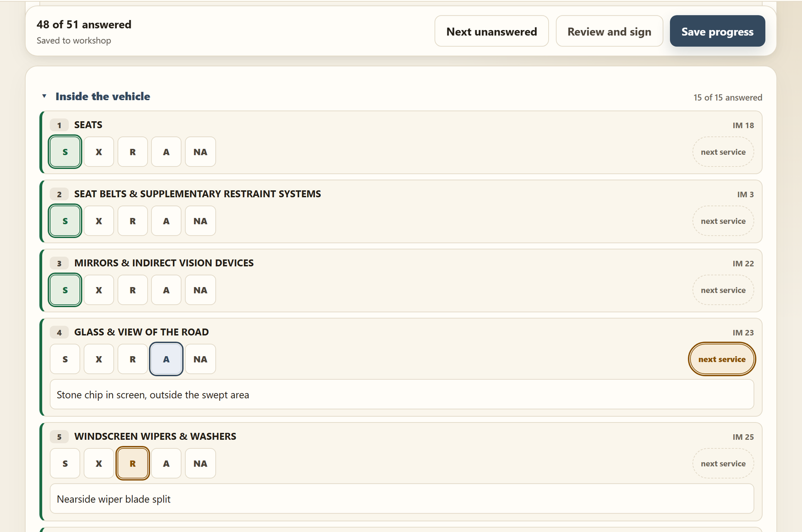Choose A for Mirrors & Indirect Vision
This screenshot has height=532, width=802.
166,290
